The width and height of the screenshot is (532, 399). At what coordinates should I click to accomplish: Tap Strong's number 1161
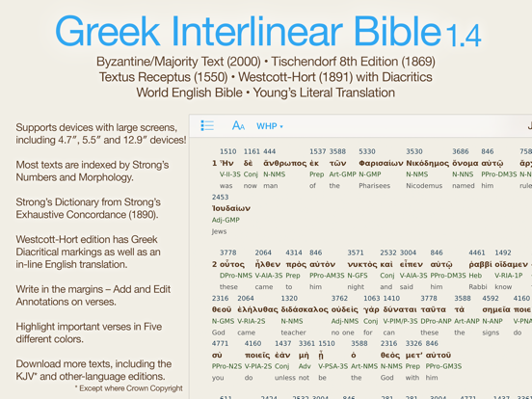pos(252,151)
